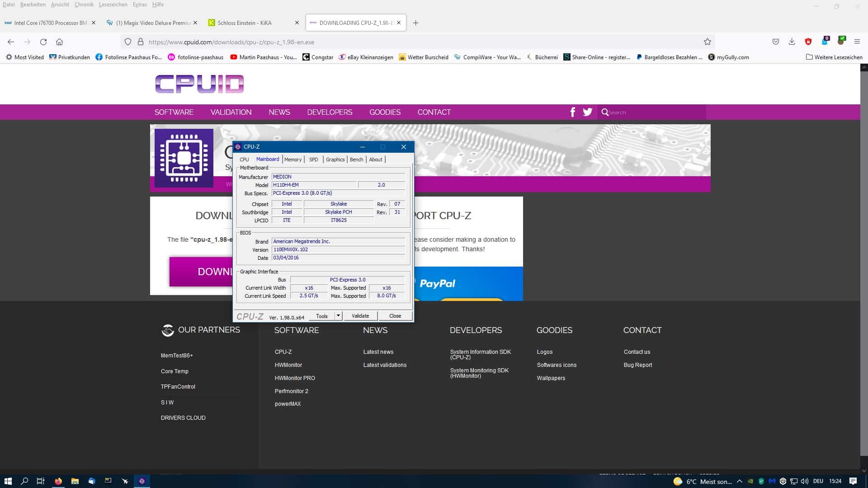This screenshot has height=488, width=868.
Task: Open DEVELOPERS in CPUID navigation bar
Action: click(x=330, y=112)
